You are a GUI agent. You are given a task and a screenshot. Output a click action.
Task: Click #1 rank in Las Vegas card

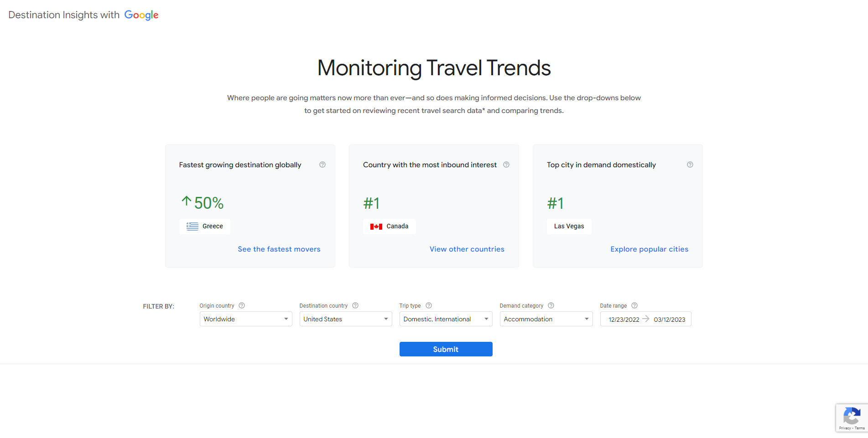click(x=555, y=203)
